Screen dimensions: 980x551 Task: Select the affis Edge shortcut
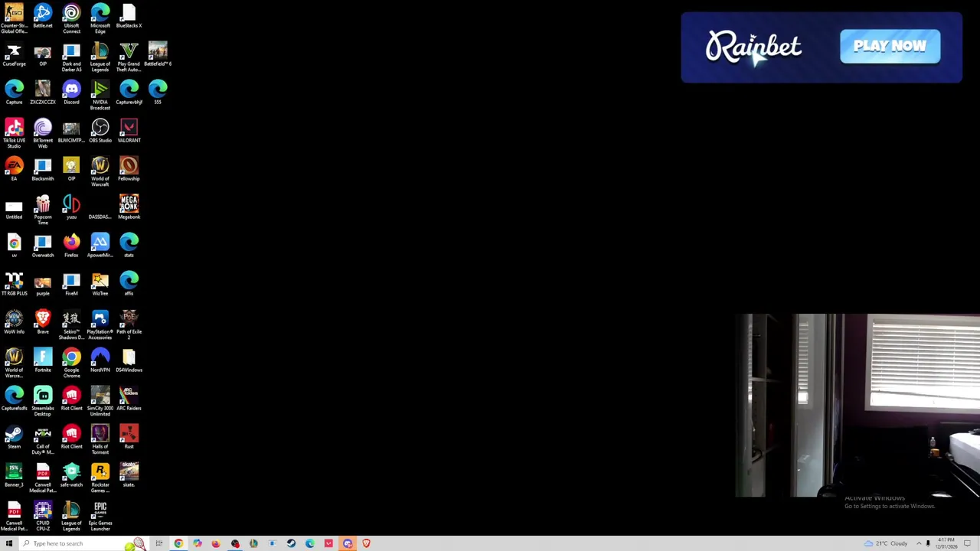[129, 285]
